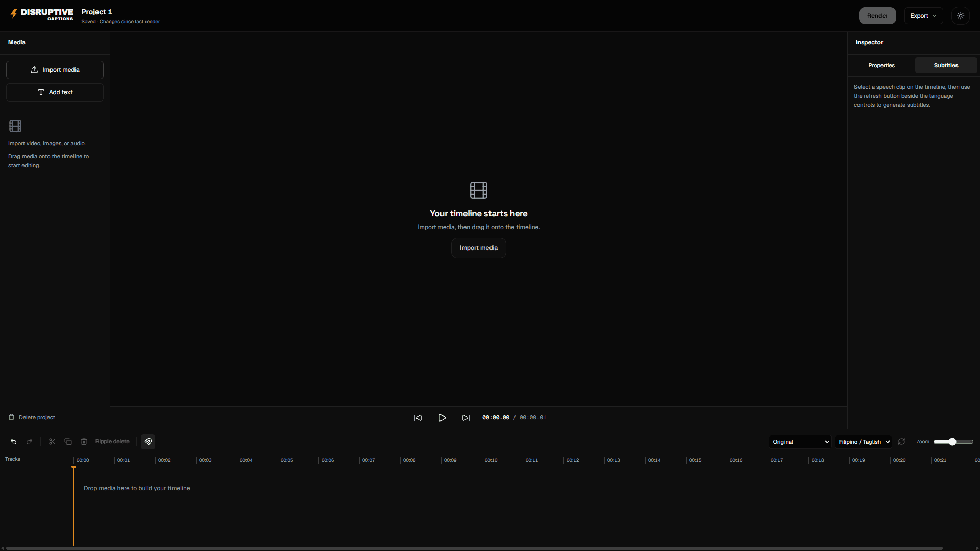The image size is (980, 551).
Task: Click the Tracks label
Action: click(x=13, y=459)
